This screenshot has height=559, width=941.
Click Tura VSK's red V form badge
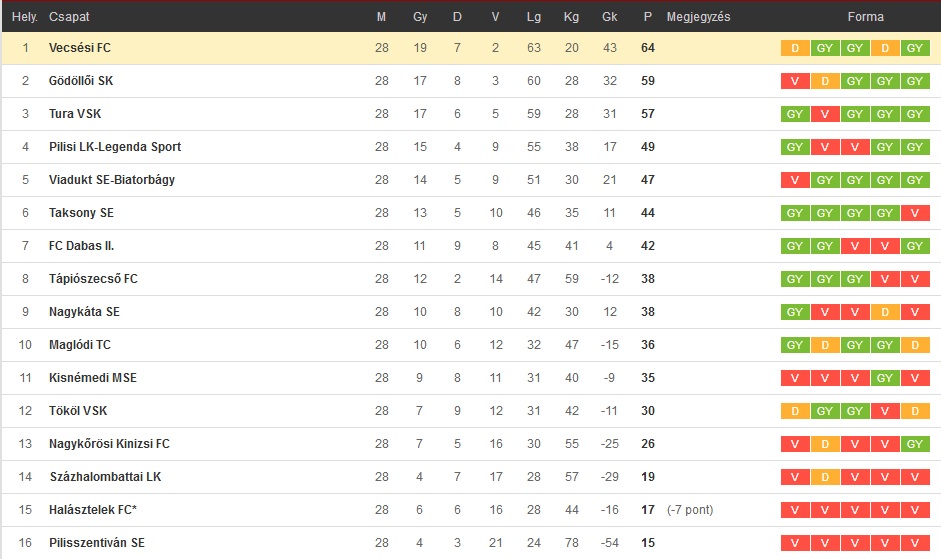825,114
